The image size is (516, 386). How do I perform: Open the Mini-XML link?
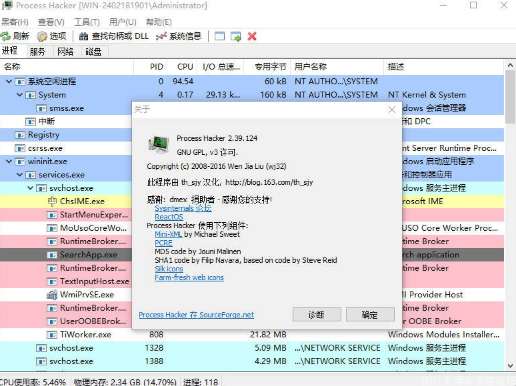click(168, 234)
